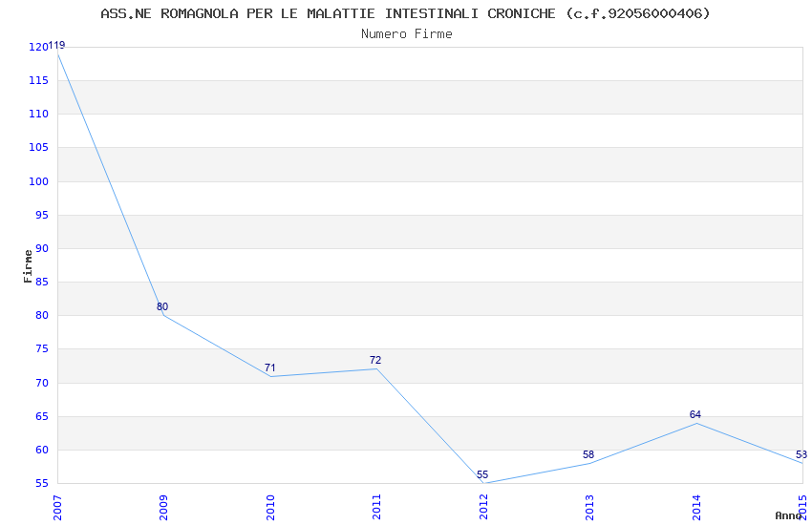Click the x-axis year label 2013
812x525 pixels.
click(x=589, y=508)
